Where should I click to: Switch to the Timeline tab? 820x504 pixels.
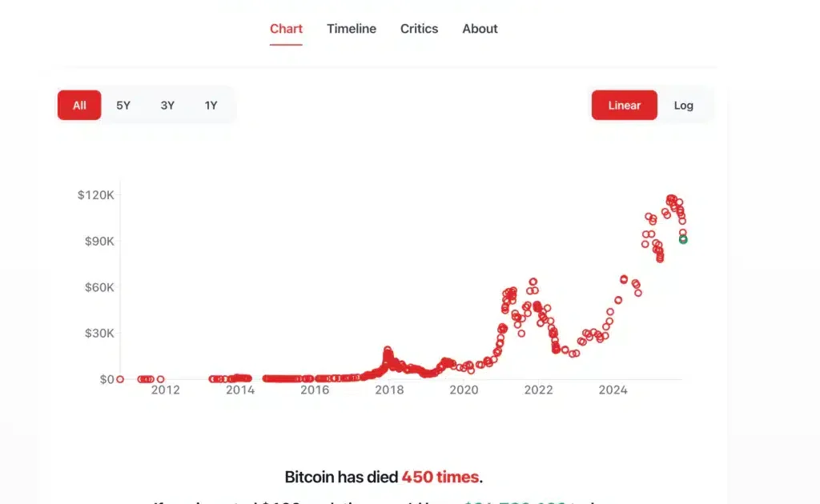351,29
